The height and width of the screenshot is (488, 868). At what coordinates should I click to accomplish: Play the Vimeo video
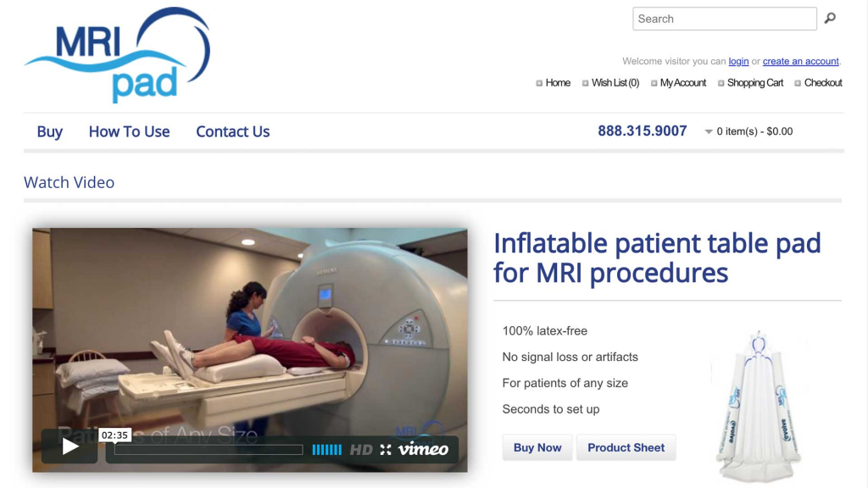tap(70, 446)
